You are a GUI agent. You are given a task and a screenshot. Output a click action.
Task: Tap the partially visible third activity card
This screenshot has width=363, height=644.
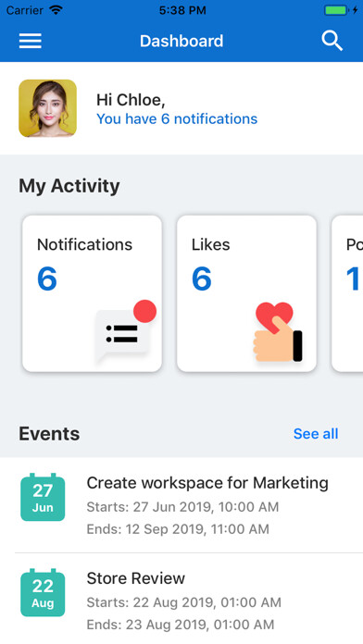pyautogui.click(x=347, y=293)
